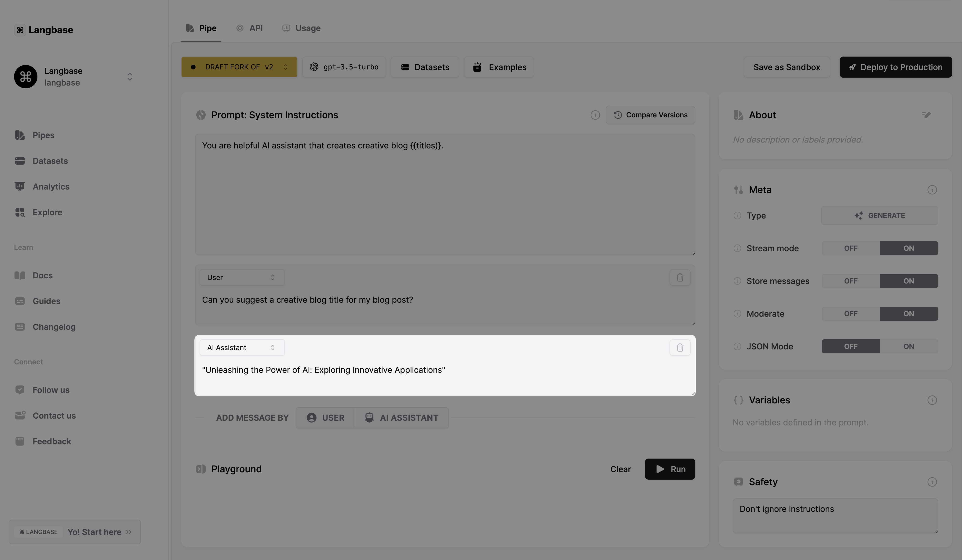Open the Meta panel info icon
The image size is (962, 560).
[932, 190]
